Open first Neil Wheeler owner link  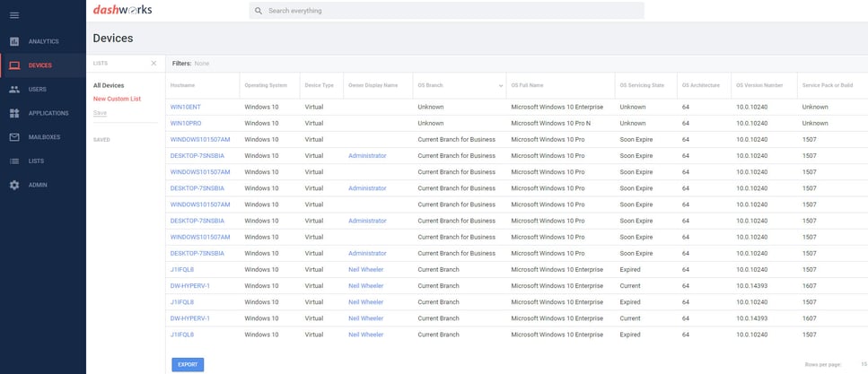point(366,270)
